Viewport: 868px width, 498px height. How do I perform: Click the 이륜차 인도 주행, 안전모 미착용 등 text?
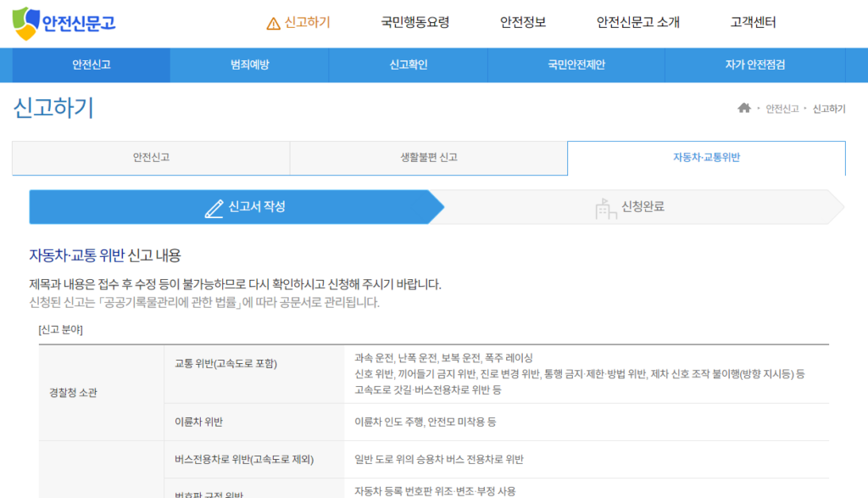coord(426,422)
